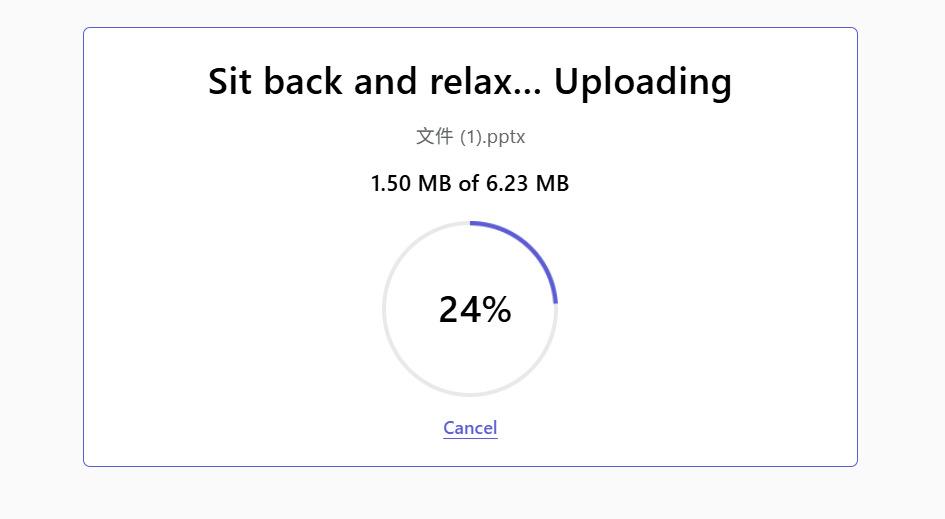Click the word "Uploading" in the heading

point(642,81)
